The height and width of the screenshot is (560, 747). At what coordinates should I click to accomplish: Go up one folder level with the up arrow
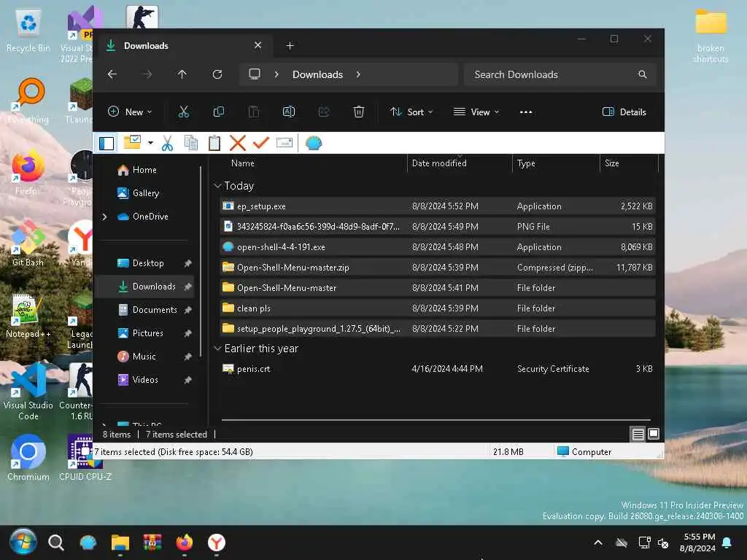point(182,74)
